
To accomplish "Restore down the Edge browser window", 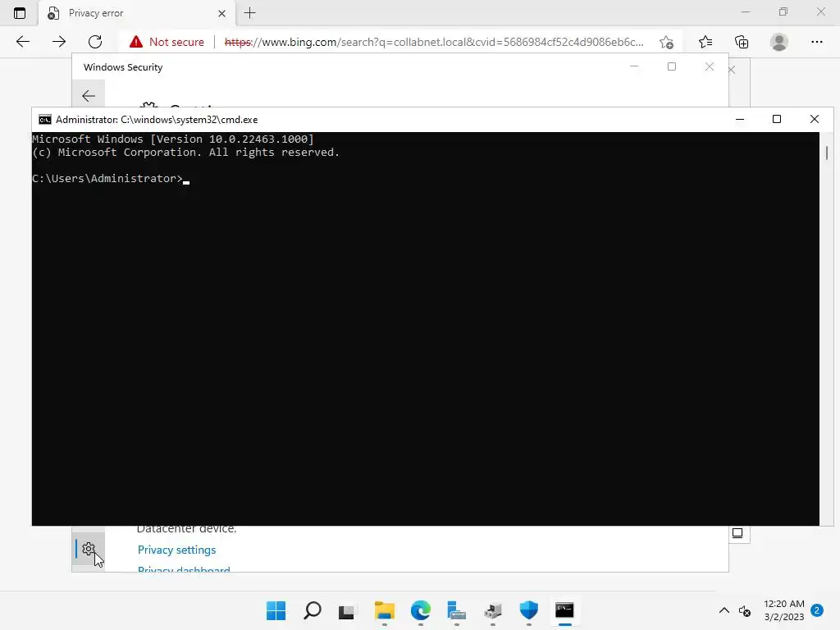I will pos(783,11).
